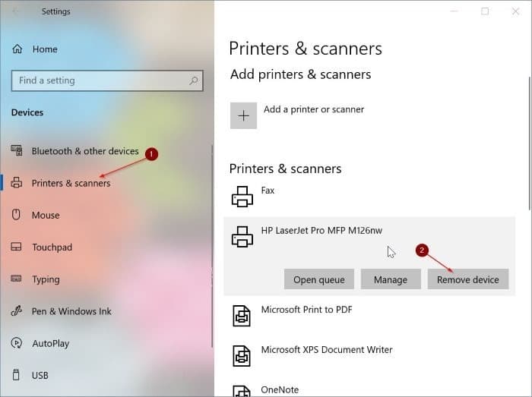
Task: Open the Touchpad settings page
Action: click(x=52, y=247)
